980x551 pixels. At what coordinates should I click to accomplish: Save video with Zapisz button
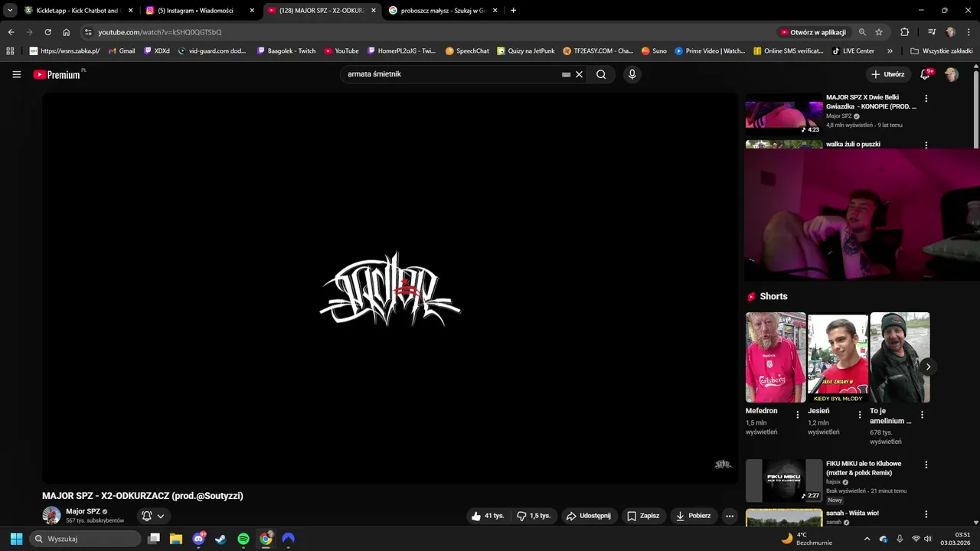click(643, 516)
